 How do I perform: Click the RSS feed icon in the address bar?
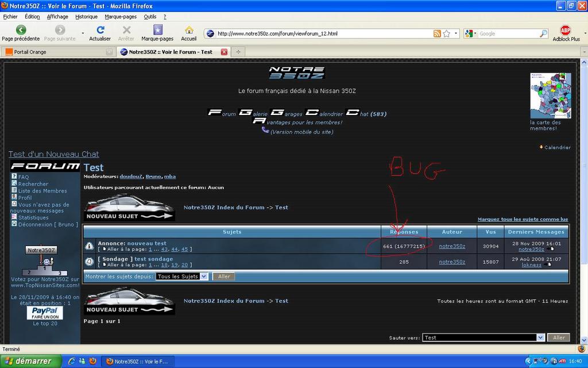[x=437, y=33]
